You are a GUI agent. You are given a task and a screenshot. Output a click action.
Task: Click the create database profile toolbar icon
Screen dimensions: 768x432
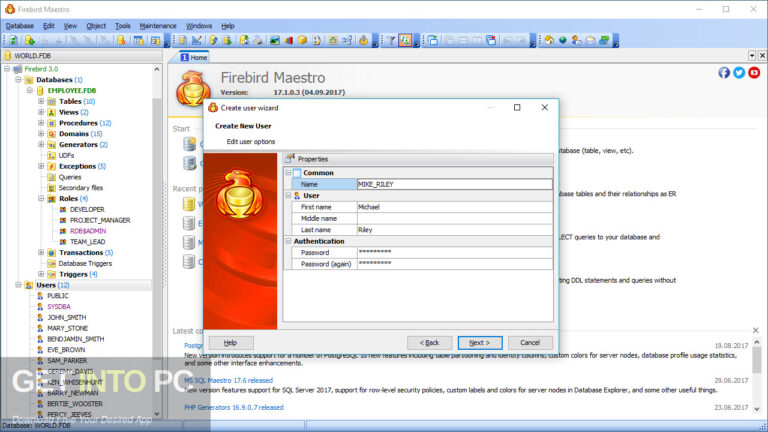click(x=30, y=41)
